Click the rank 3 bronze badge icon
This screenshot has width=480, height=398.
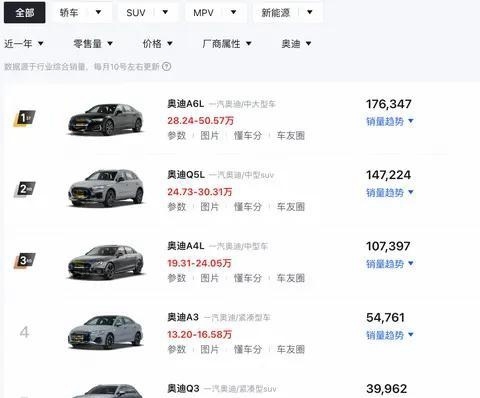(24, 261)
